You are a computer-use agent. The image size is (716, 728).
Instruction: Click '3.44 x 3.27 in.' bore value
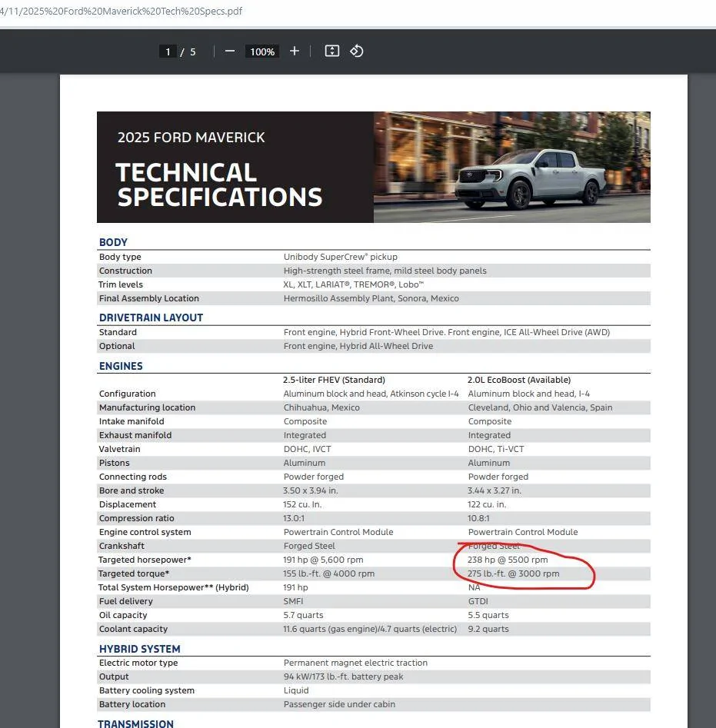pyautogui.click(x=495, y=490)
